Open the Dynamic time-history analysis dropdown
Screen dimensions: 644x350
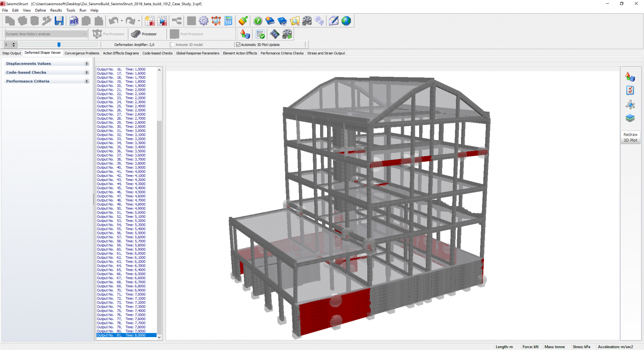click(x=46, y=34)
